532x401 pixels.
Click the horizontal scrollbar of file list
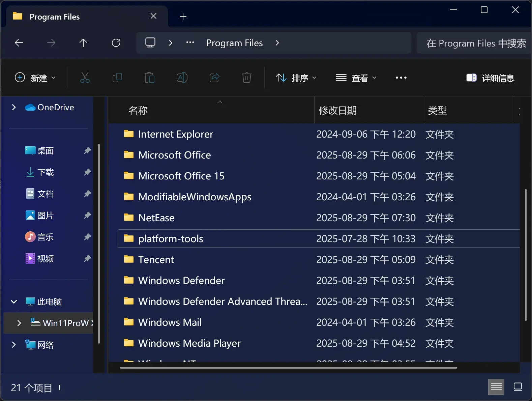click(x=289, y=368)
